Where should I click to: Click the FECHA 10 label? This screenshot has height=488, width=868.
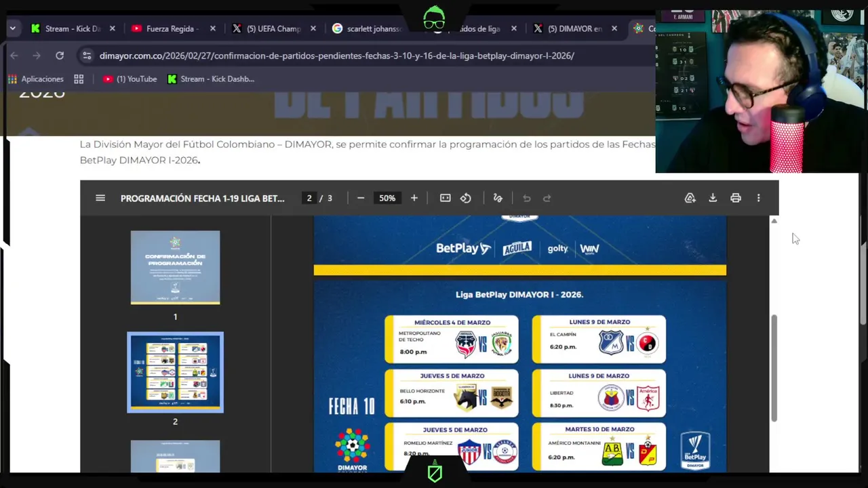coord(351,406)
